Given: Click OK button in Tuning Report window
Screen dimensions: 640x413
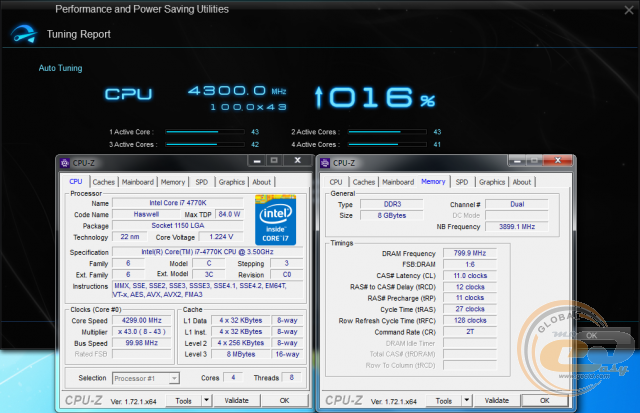Looking at the screenshot, I should [591, 335].
